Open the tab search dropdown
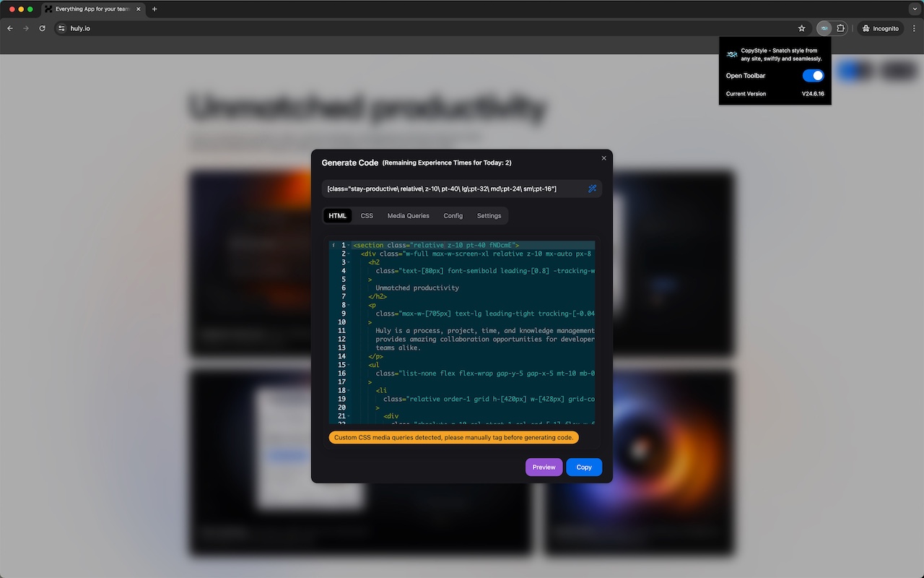Screen dimensions: 924x578 pos(913,9)
